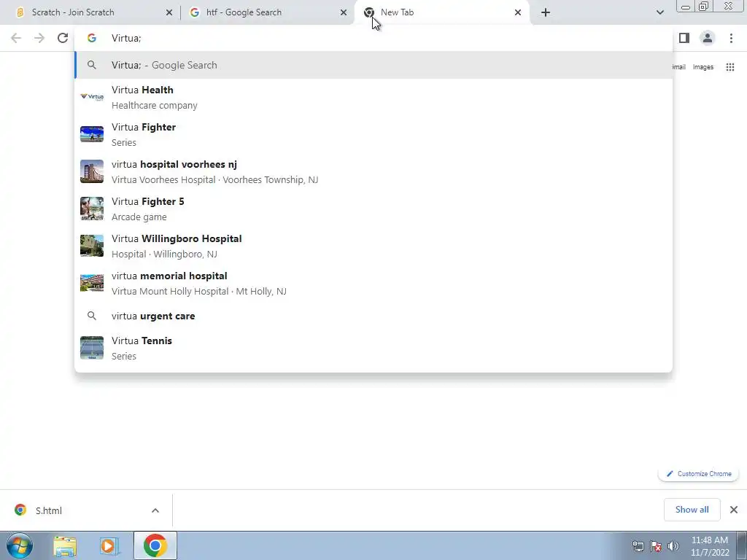Open the network tray icon
747x560 pixels.
(638, 546)
